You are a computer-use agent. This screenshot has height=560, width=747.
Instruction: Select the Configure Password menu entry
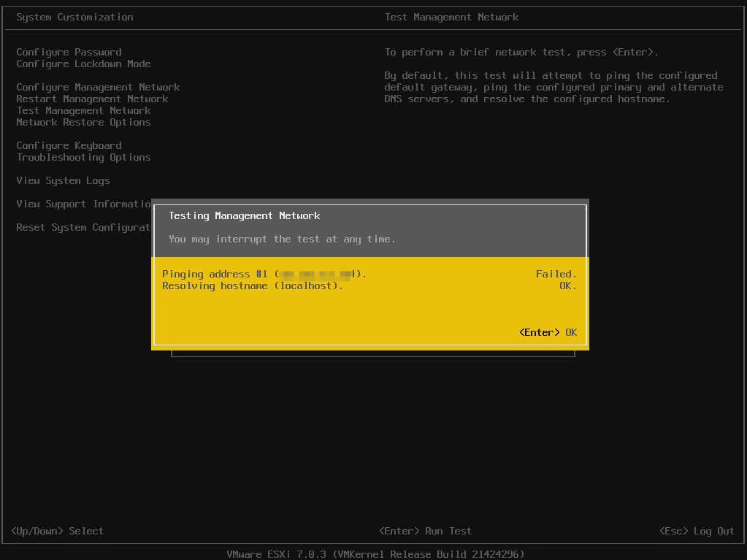click(69, 52)
